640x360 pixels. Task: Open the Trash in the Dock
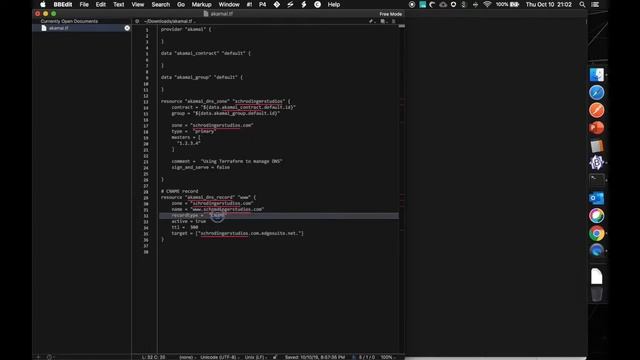coord(596,294)
